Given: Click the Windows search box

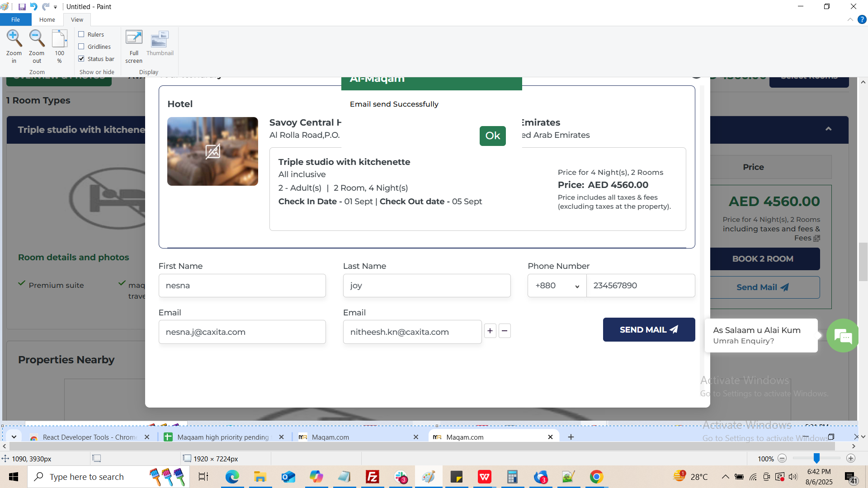Looking at the screenshot, I should pyautogui.click(x=87, y=477).
